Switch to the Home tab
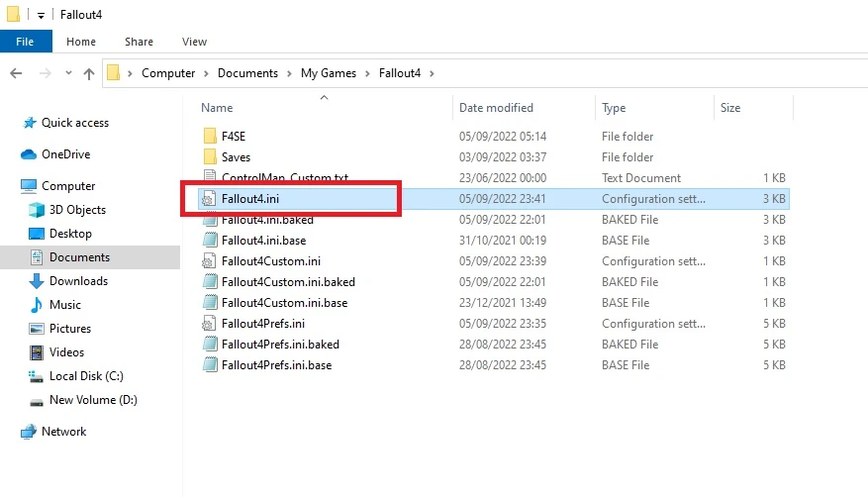Image resolution: width=868 pixels, height=497 pixels. 81,42
